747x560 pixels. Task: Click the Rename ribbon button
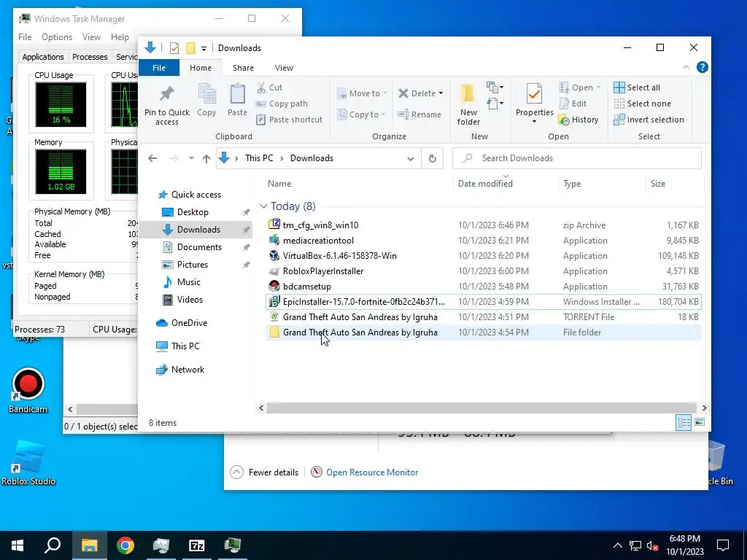(419, 114)
